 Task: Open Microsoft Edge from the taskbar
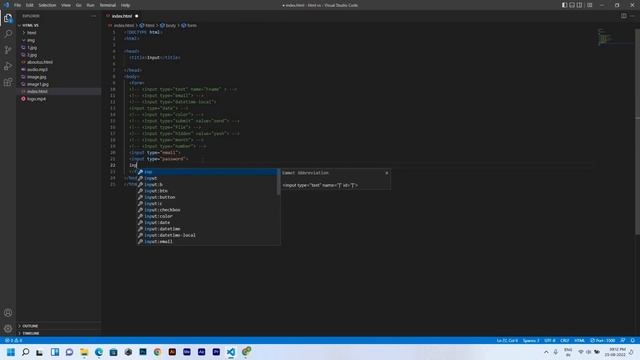(x=99, y=352)
